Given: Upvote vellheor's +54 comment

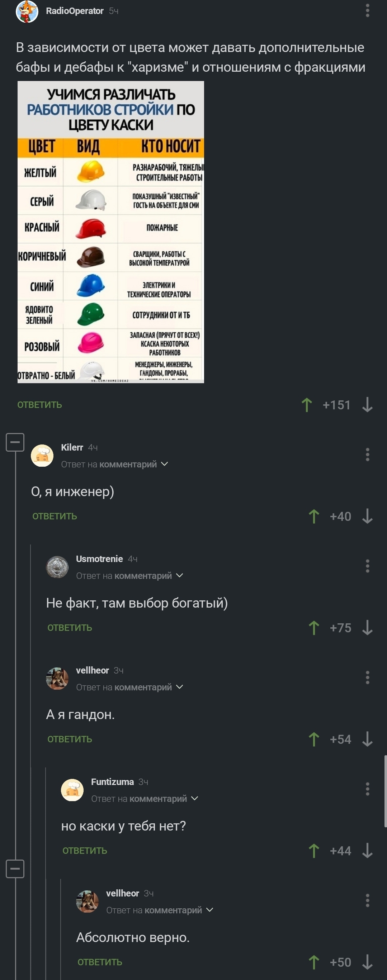Looking at the screenshot, I should [314, 739].
